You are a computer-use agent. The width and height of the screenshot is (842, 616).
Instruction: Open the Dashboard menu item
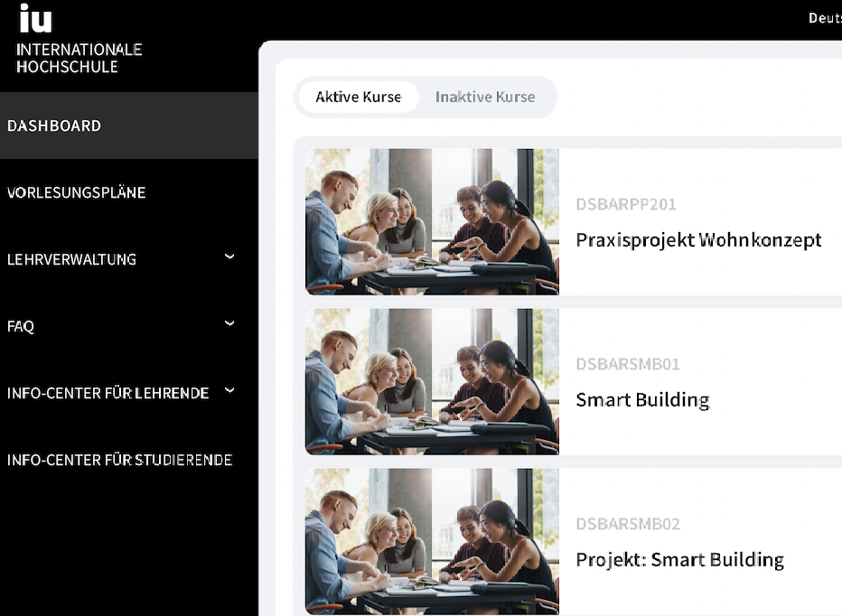click(129, 126)
